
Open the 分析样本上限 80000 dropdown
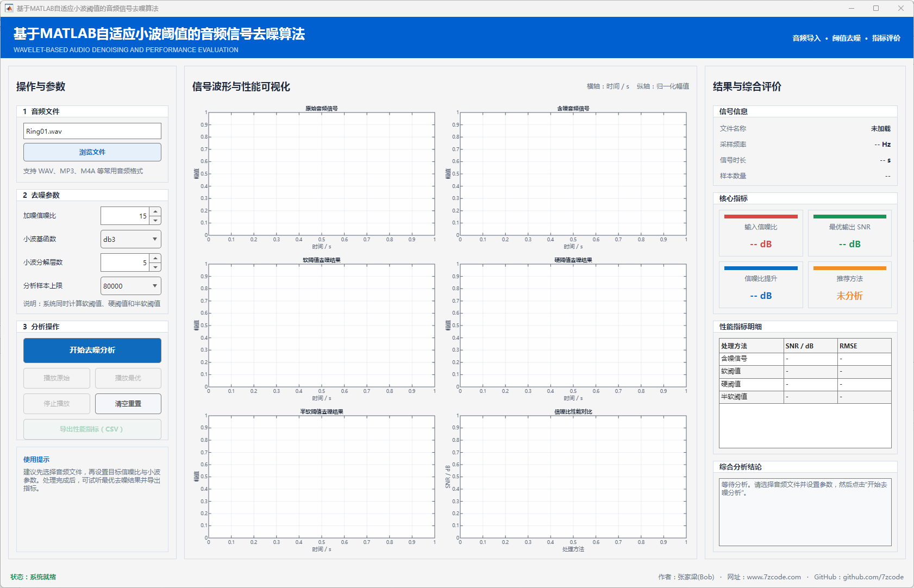click(x=131, y=286)
